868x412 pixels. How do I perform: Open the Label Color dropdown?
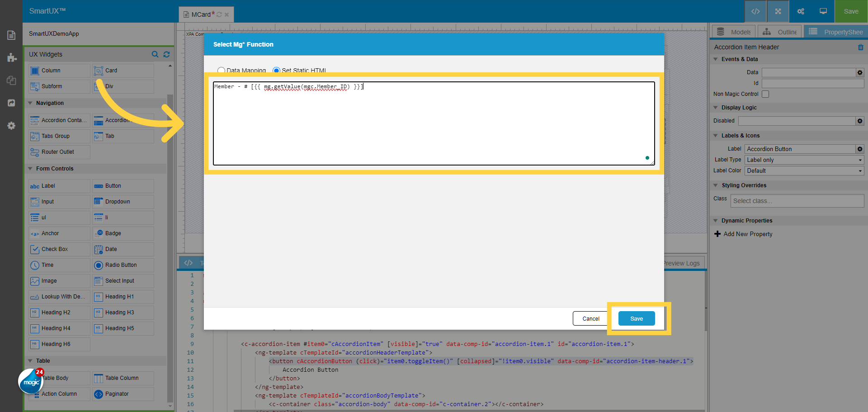tap(804, 170)
